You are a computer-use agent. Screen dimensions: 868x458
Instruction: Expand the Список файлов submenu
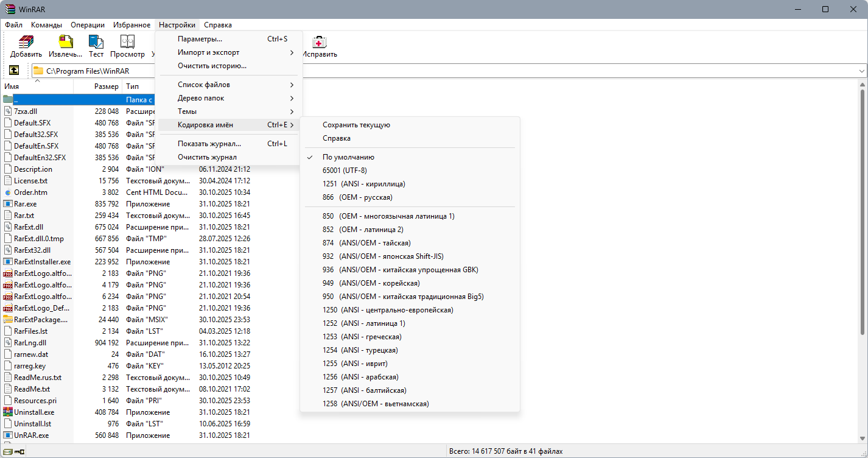coord(228,85)
